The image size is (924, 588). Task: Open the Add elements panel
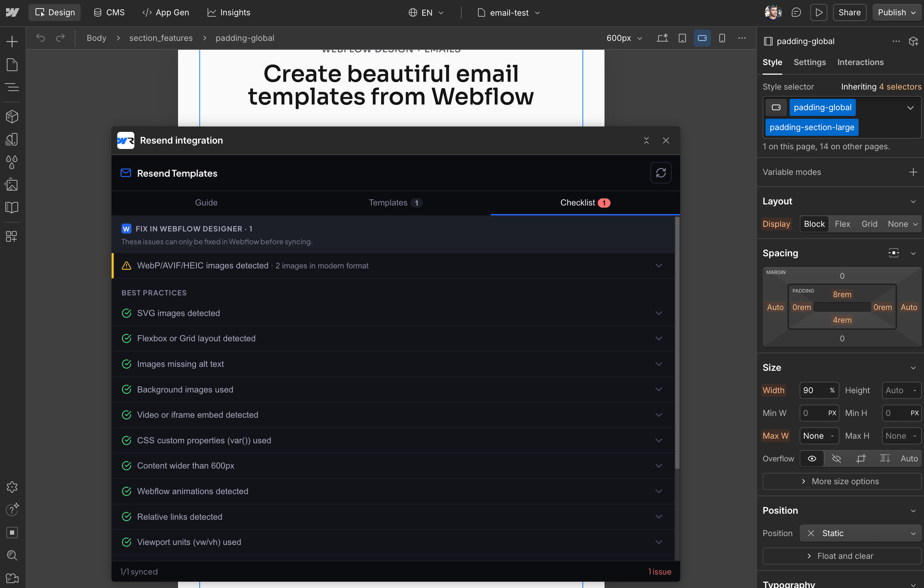point(12,42)
